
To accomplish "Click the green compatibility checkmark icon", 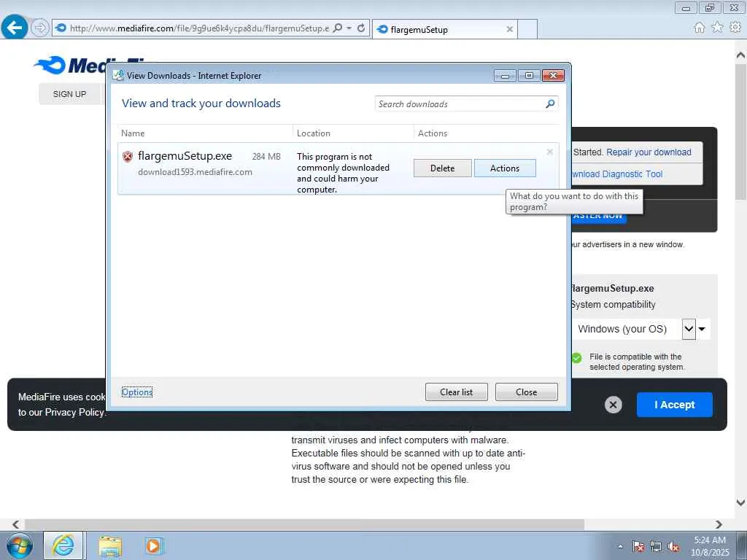I will pyautogui.click(x=576, y=357).
